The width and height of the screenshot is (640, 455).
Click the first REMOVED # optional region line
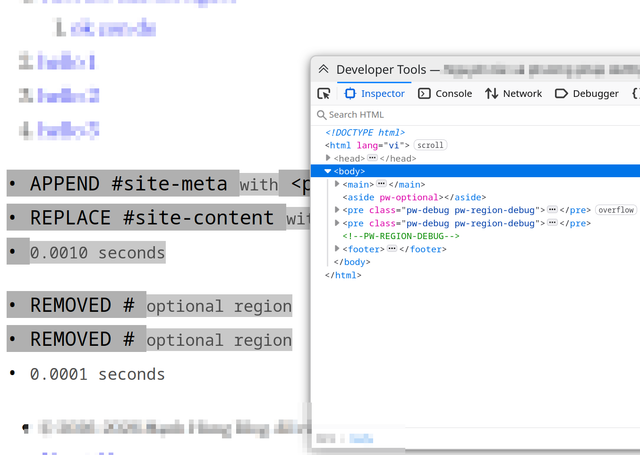[161, 305]
